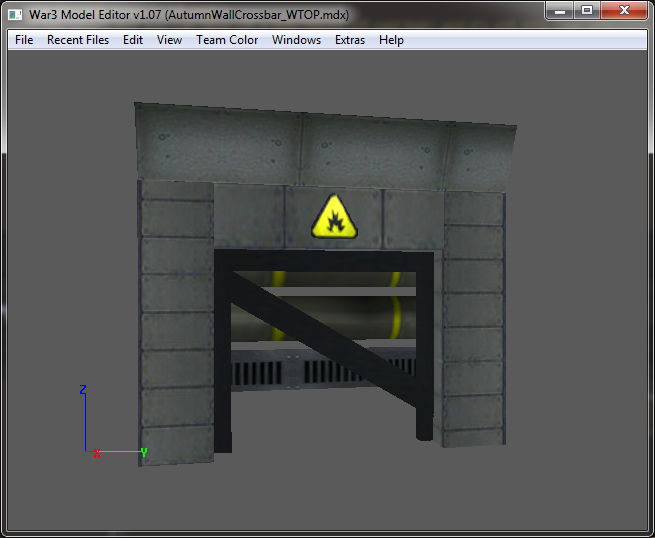
Task: Open the Extras menu
Action: click(350, 40)
